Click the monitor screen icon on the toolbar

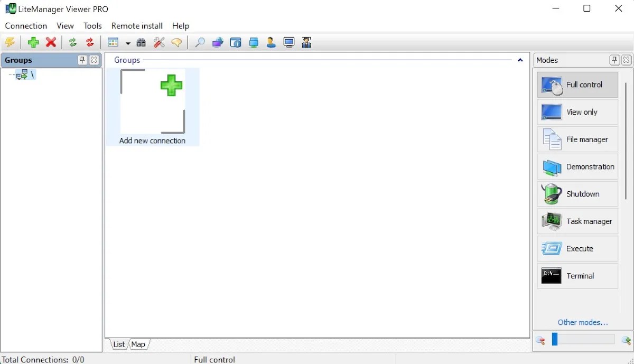point(288,42)
